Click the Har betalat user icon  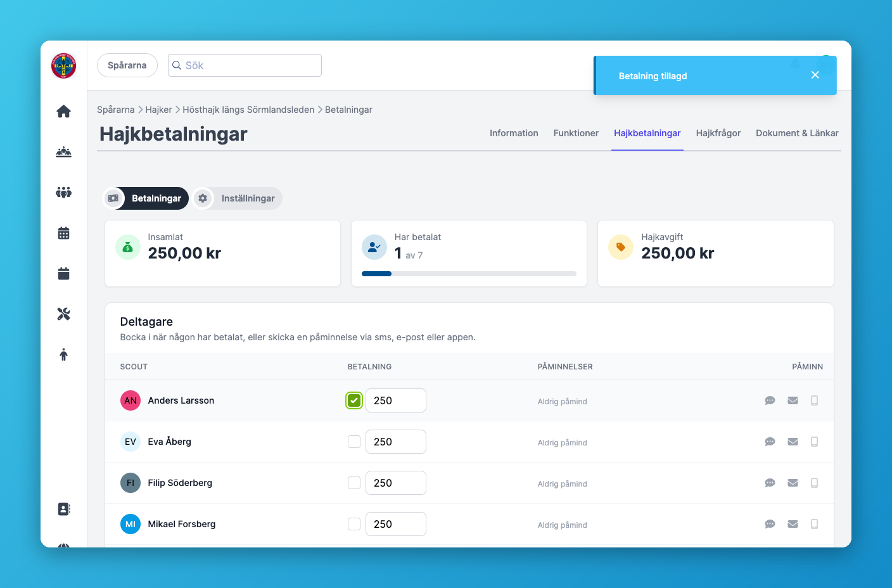point(374,247)
